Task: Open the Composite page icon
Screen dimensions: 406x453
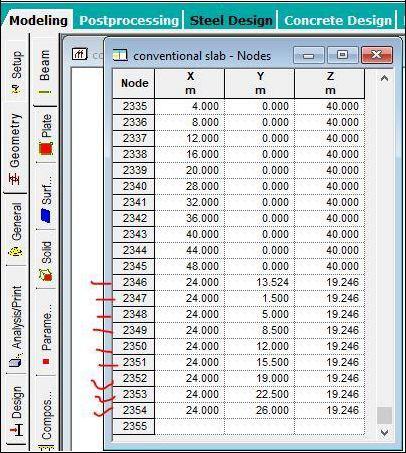Action: [46, 448]
